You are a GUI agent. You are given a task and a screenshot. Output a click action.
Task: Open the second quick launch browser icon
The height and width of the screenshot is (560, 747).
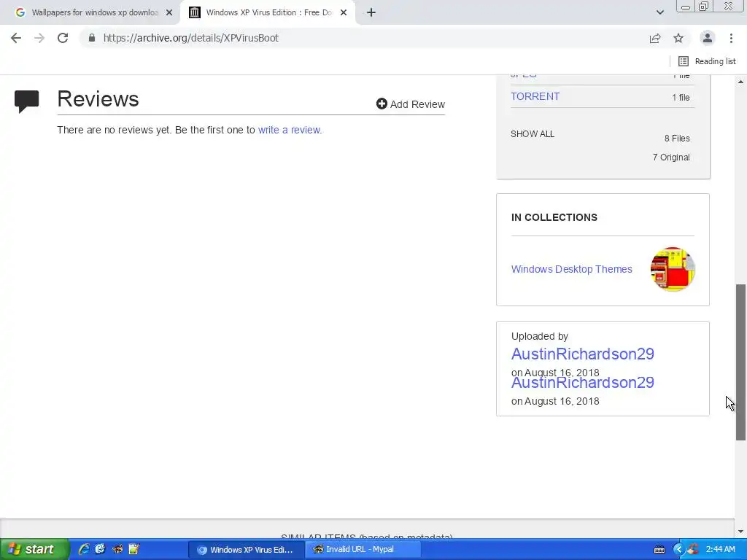tap(100, 550)
